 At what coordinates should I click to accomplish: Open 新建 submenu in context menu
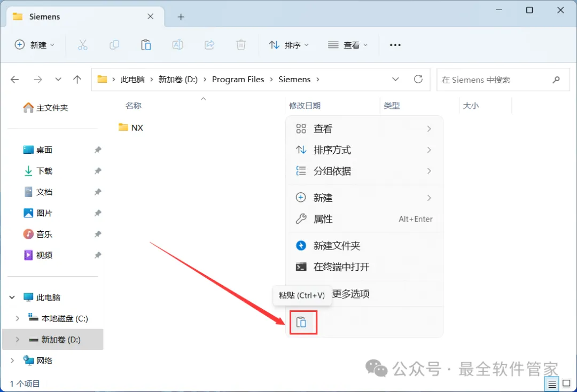(364, 198)
